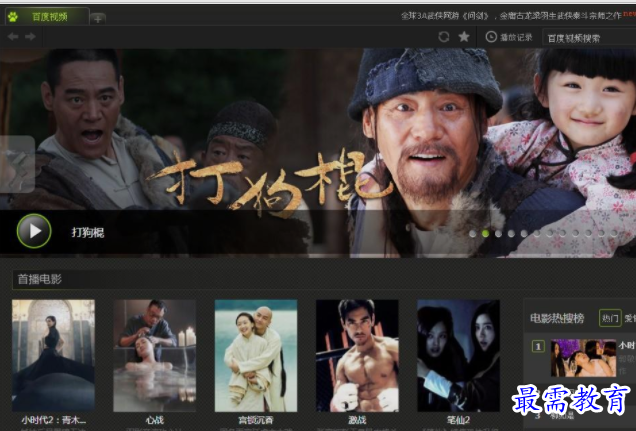Click the rank 1 badge in 电影热搜榜
The image size is (636, 431).
point(538,347)
